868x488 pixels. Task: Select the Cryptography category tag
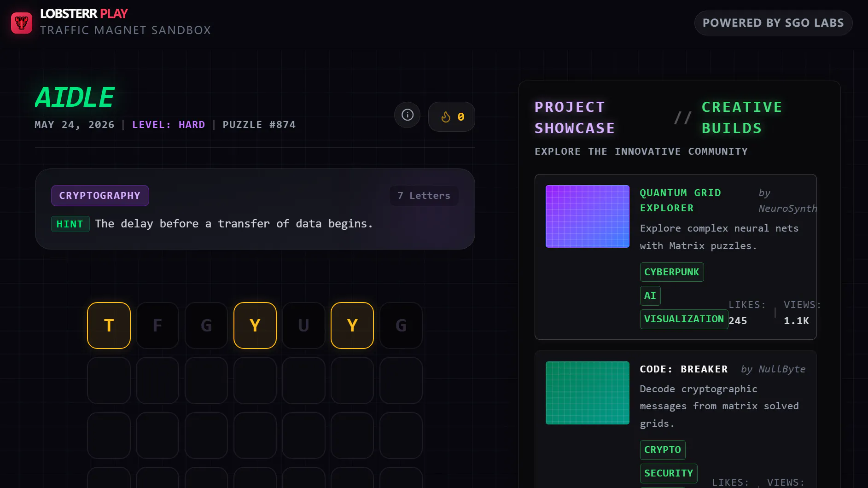point(100,196)
